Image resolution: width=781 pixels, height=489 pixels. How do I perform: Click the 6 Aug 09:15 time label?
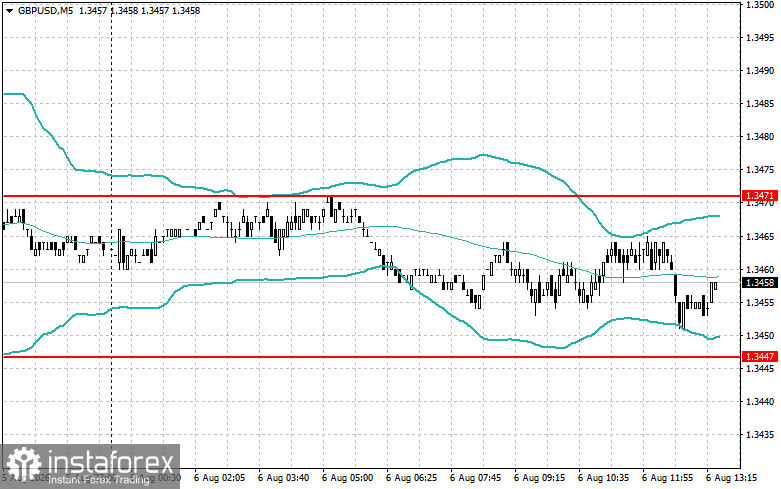click(x=539, y=478)
